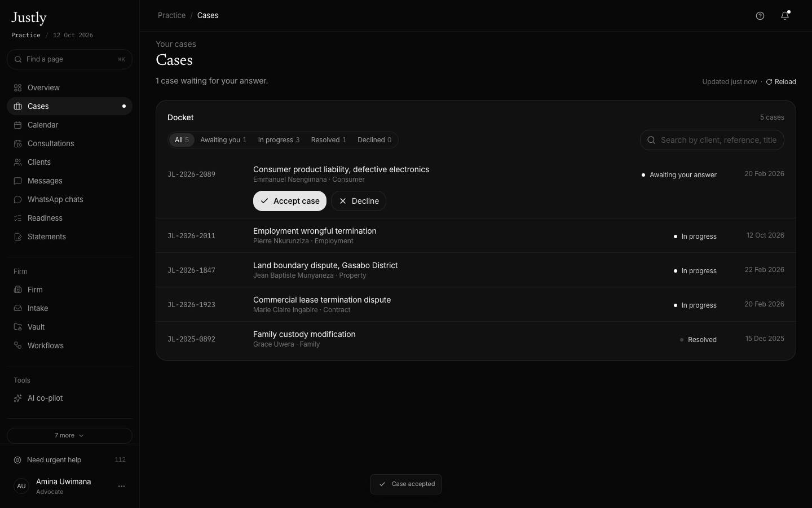Click the Overview grid icon in sidebar

coord(18,87)
